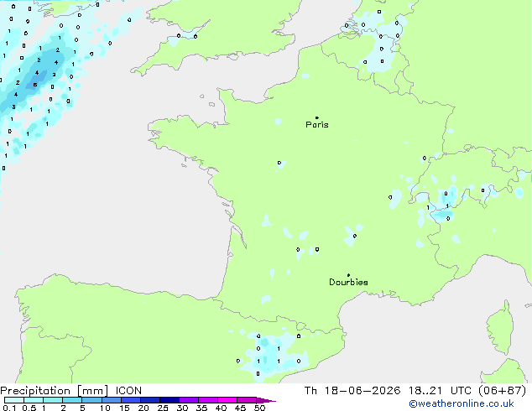
Task: Open the weatheronline.co.uk copyright link
Action: (461, 403)
